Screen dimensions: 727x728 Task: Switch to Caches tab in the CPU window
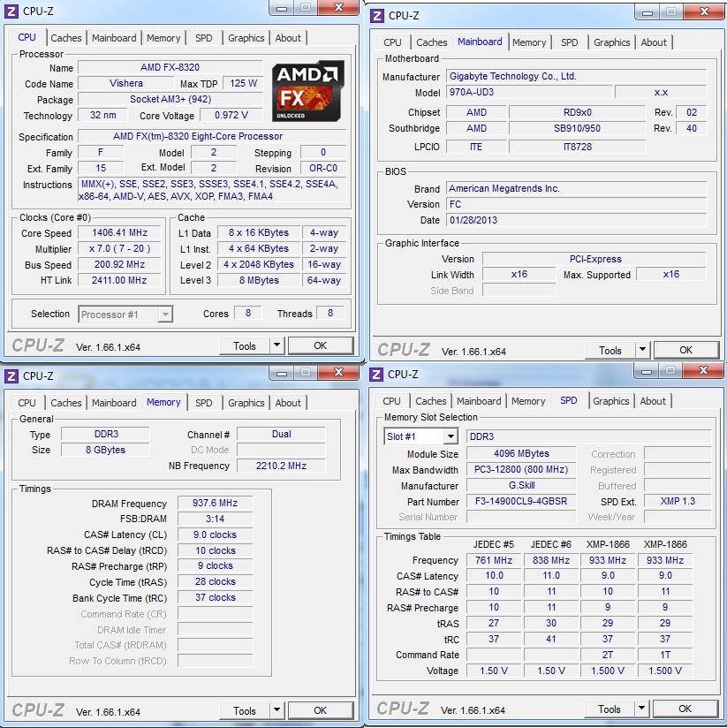coord(66,38)
